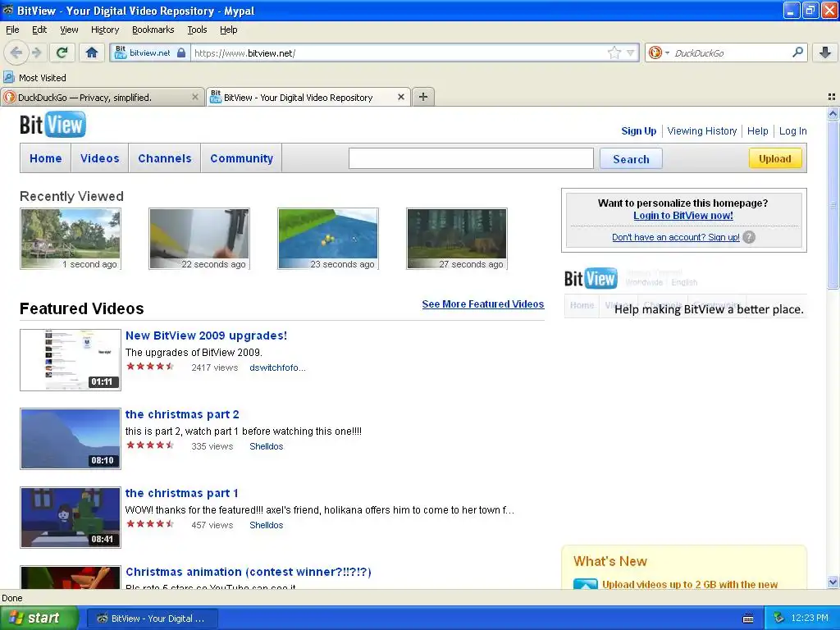
Task: Rate New BitView 2009 upgrades stars
Action: point(150,367)
